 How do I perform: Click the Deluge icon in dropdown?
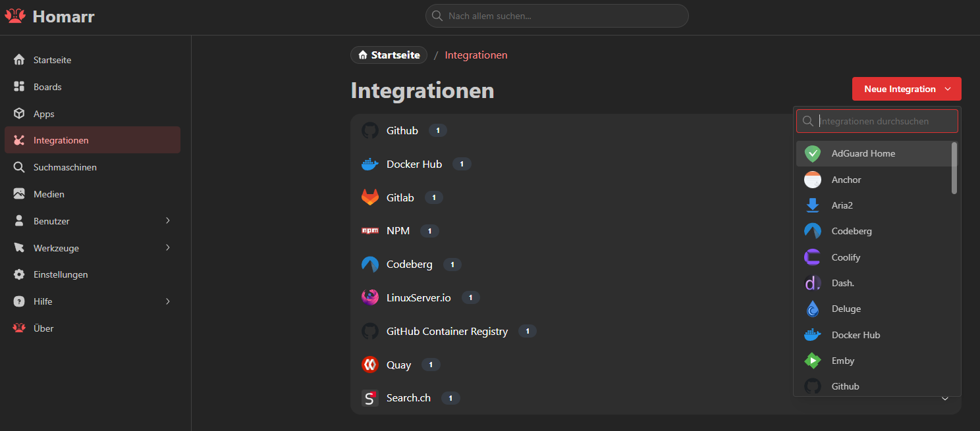(x=813, y=309)
